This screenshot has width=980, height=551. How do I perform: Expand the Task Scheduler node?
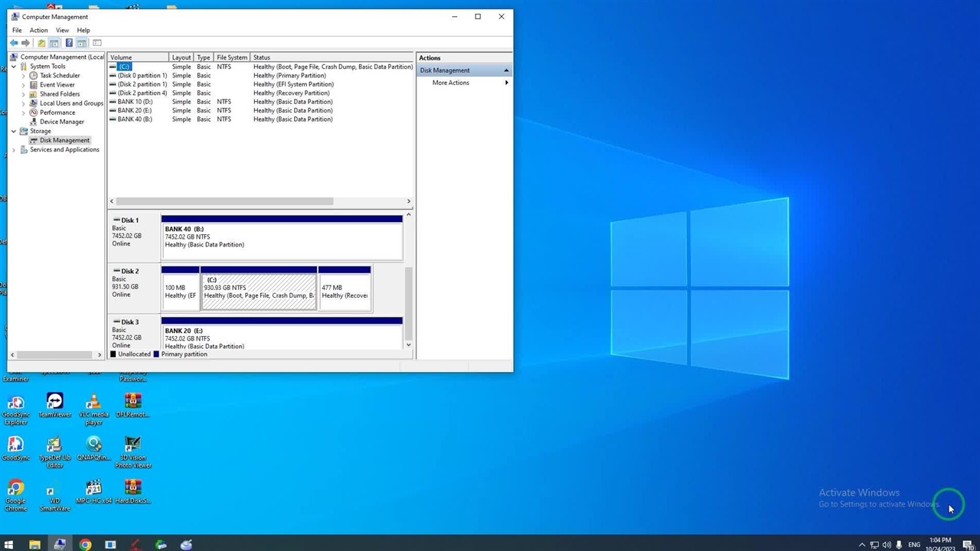(24, 76)
